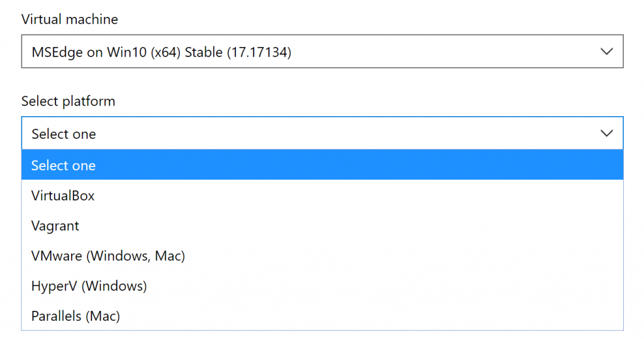Select the Windows-only HyperV entry
The height and width of the screenshot is (341, 644).
tap(89, 286)
